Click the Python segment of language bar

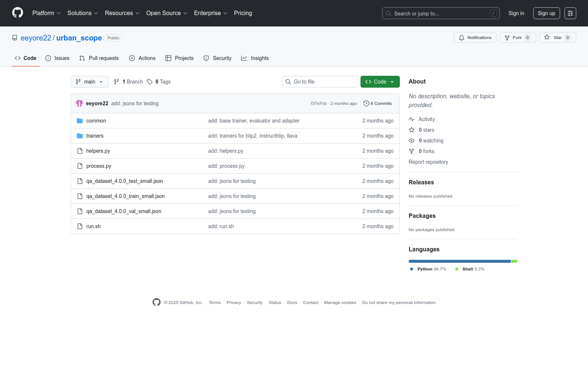[x=460, y=261]
